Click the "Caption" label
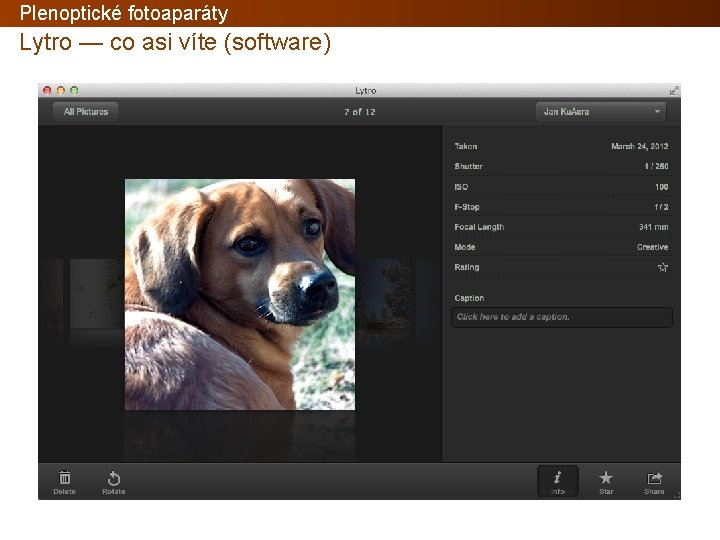Image resolution: width=720 pixels, height=540 pixels. click(469, 298)
